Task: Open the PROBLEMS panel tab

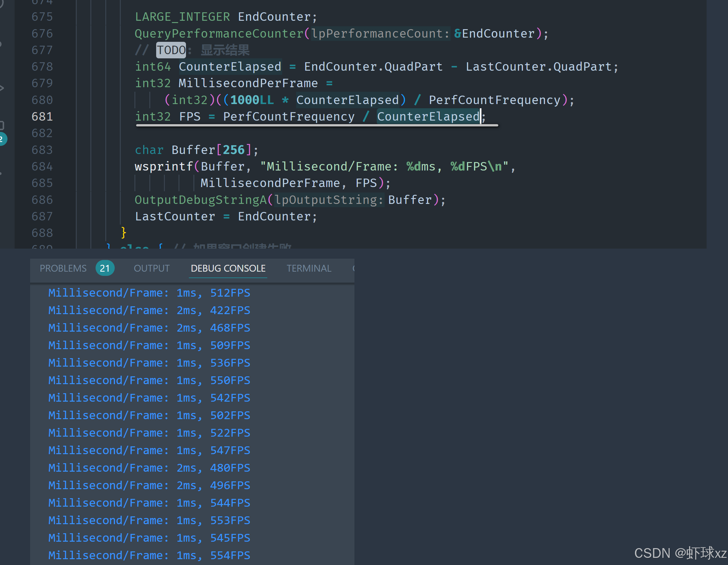Action: pos(63,268)
